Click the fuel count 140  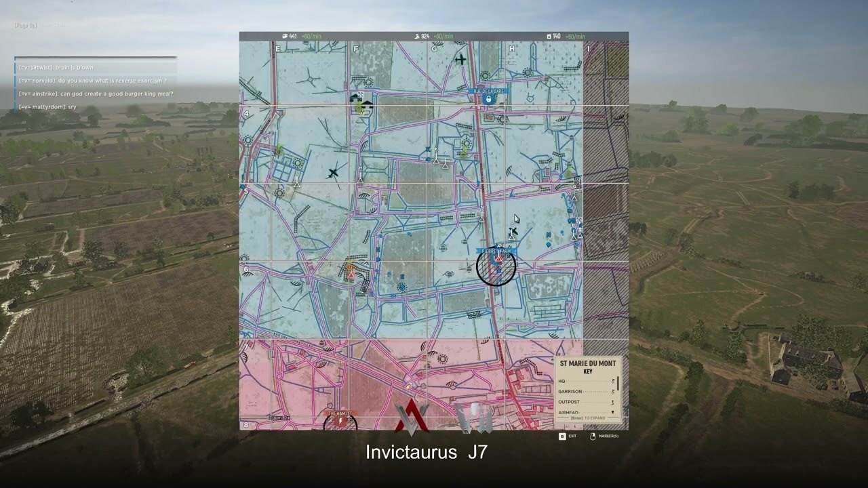pos(557,36)
